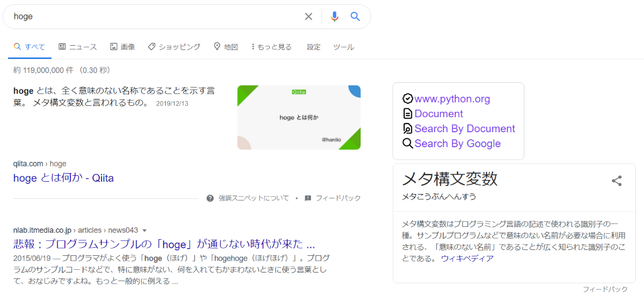Viewport: 644px width, 301px height.
Task: Click the Search By Document link
Action: 465,129
